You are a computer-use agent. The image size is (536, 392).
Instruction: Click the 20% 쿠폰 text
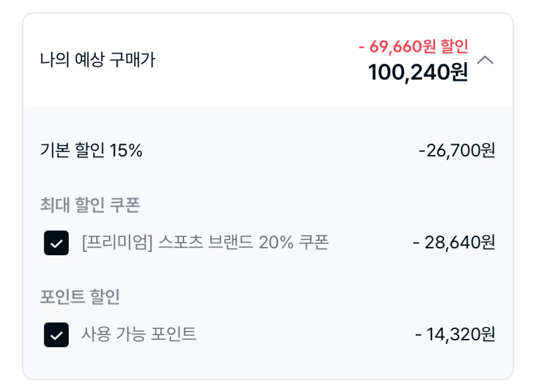click(x=294, y=243)
